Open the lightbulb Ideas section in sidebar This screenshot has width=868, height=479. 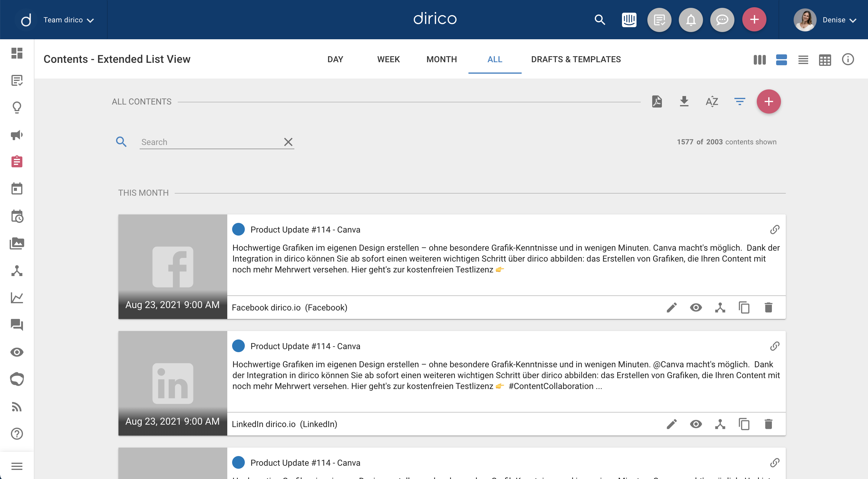point(17,108)
